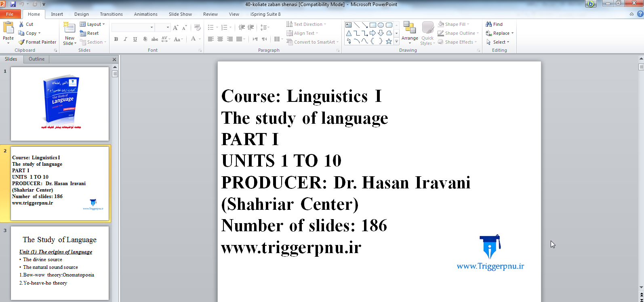Select the Isosceles Triangle shape
This screenshot has height=302, width=644.
coord(349,33)
